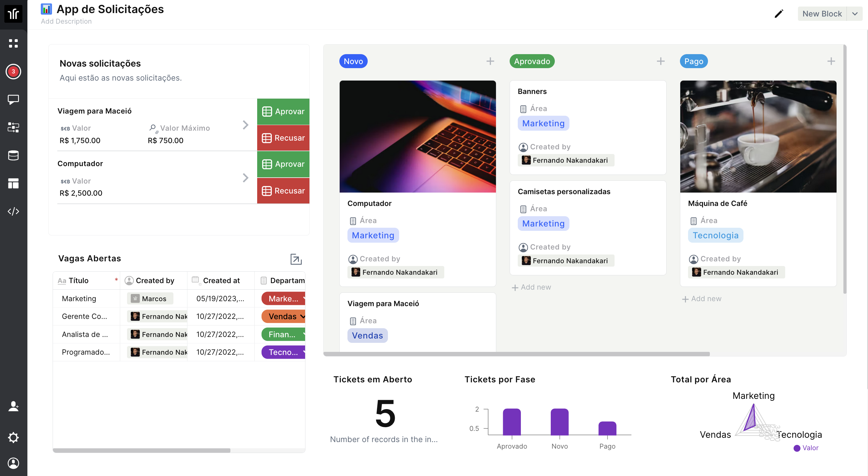Viewport: 868px width, 476px height.
Task: Click the settings gear in sidebar
Action: tap(13, 438)
